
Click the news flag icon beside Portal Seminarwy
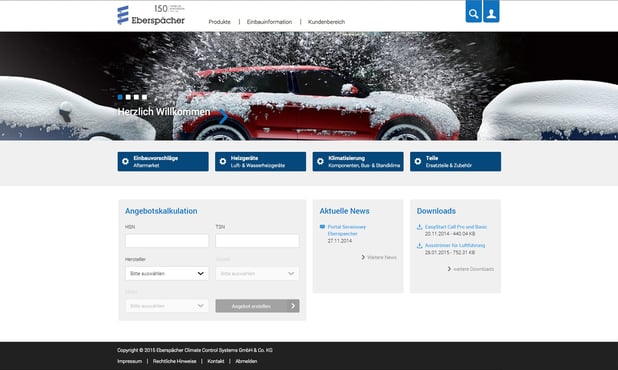pyautogui.click(x=322, y=227)
